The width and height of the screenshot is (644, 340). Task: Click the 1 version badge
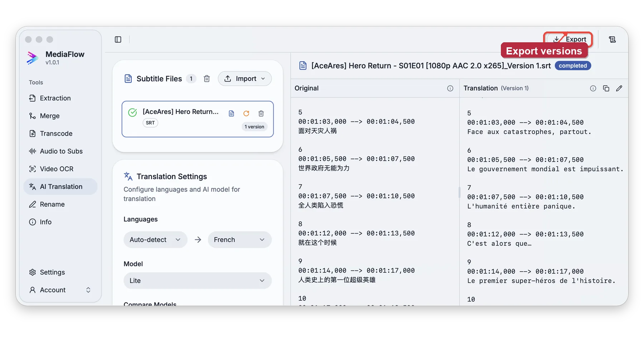click(x=254, y=126)
